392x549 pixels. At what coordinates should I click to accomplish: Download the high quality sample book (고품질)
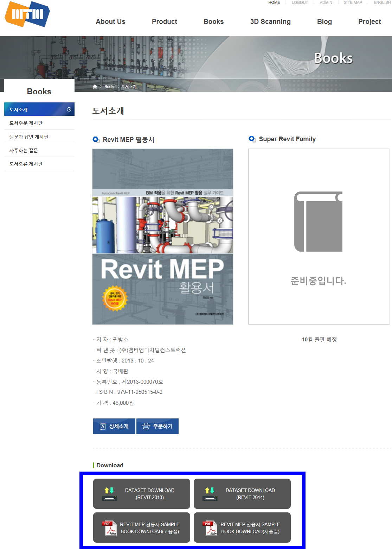click(142, 528)
